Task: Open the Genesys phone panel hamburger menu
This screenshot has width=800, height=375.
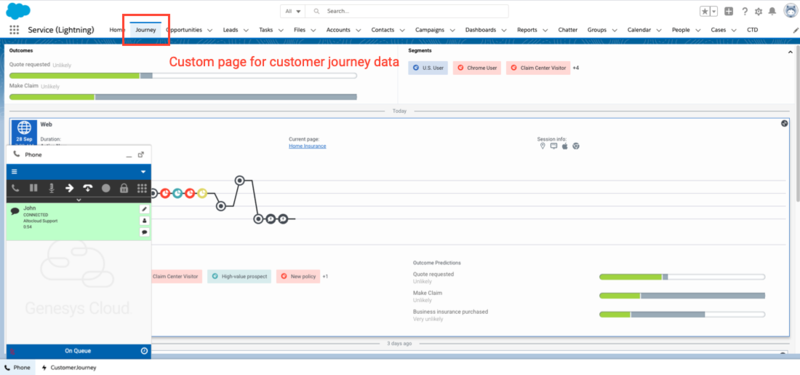Action: [x=14, y=171]
